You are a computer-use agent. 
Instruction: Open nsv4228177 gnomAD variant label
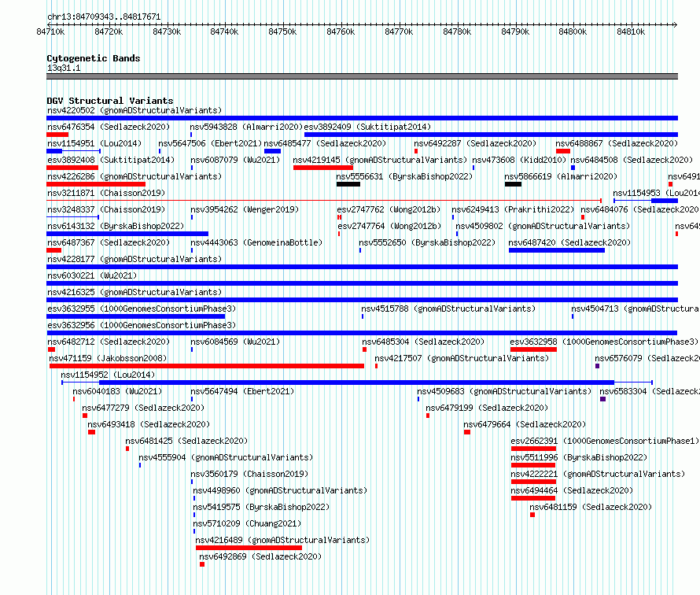click(x=134, y=259)
